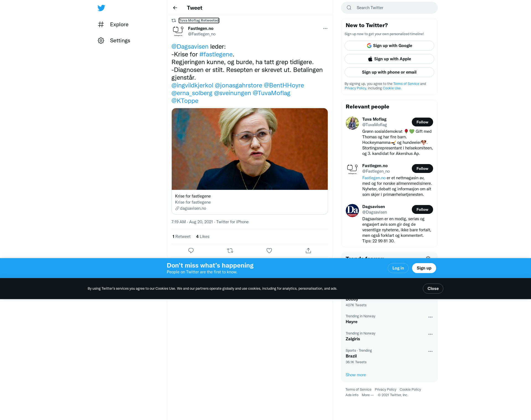Click the Search Twitter field

(x=389, y=8)
